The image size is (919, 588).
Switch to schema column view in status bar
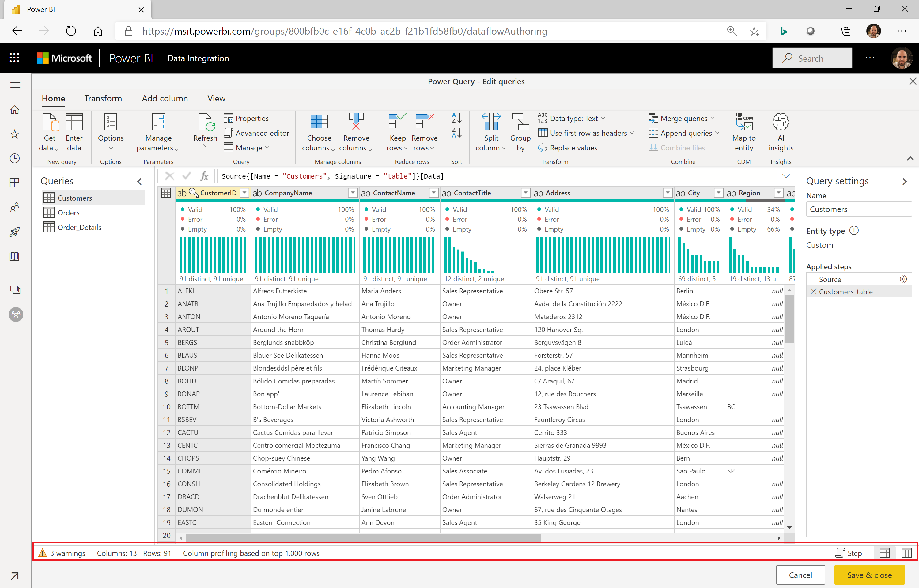[906, 553]
